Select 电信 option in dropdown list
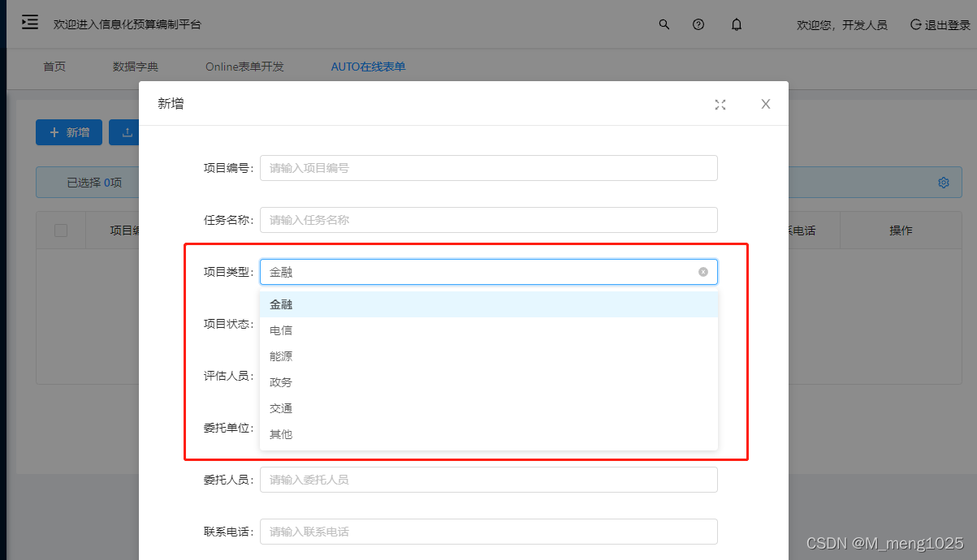The image size is (977, 560). coord(489,330)
